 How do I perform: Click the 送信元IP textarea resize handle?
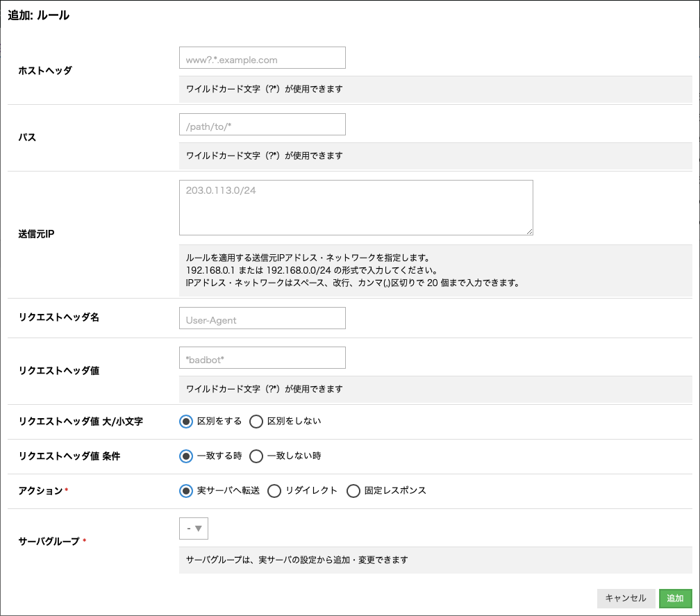[530, 231]
